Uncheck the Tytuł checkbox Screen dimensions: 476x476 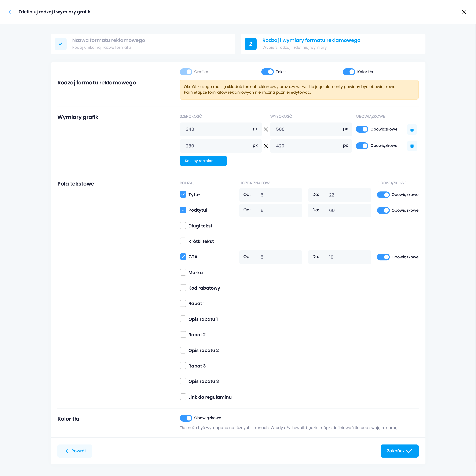coord(183,194)
